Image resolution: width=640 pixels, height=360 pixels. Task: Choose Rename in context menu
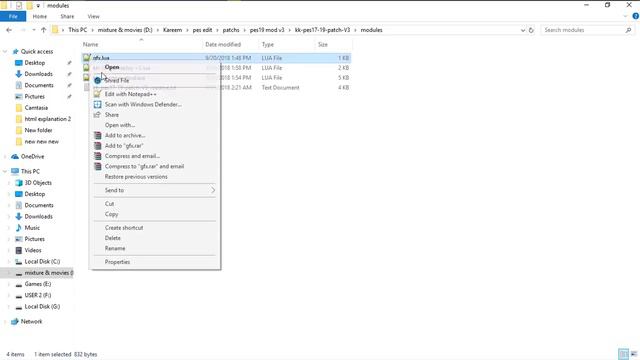[115, 248]
